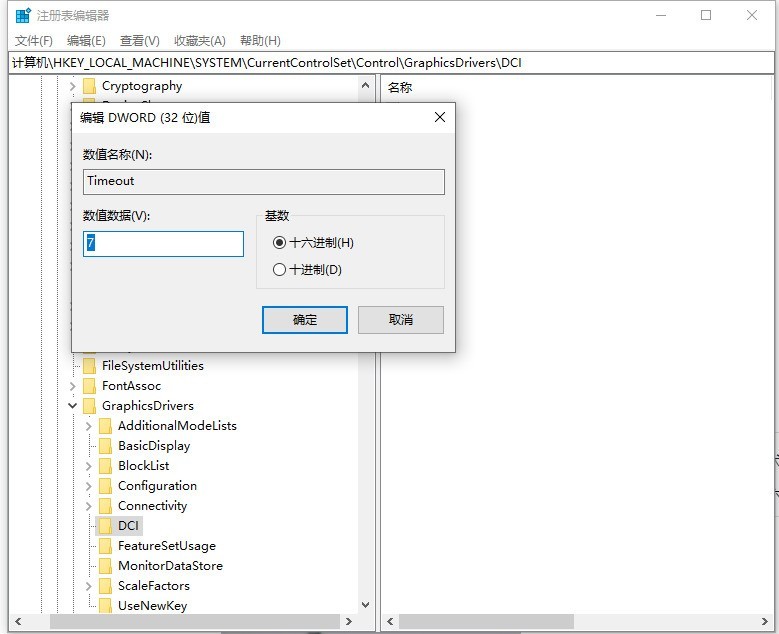This screenshot has width=779, height=634.
Task: Click the 数值数据(V) value input field
Action: 163,244
